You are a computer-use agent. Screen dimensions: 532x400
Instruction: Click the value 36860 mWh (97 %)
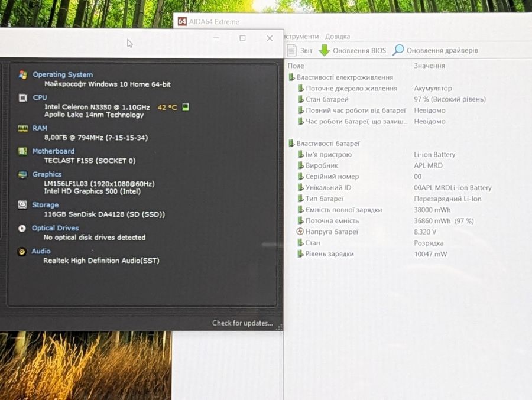[444, 221]
